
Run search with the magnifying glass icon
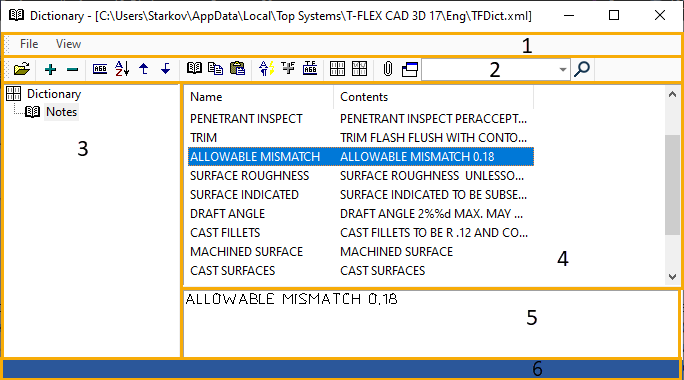point(582,69)
